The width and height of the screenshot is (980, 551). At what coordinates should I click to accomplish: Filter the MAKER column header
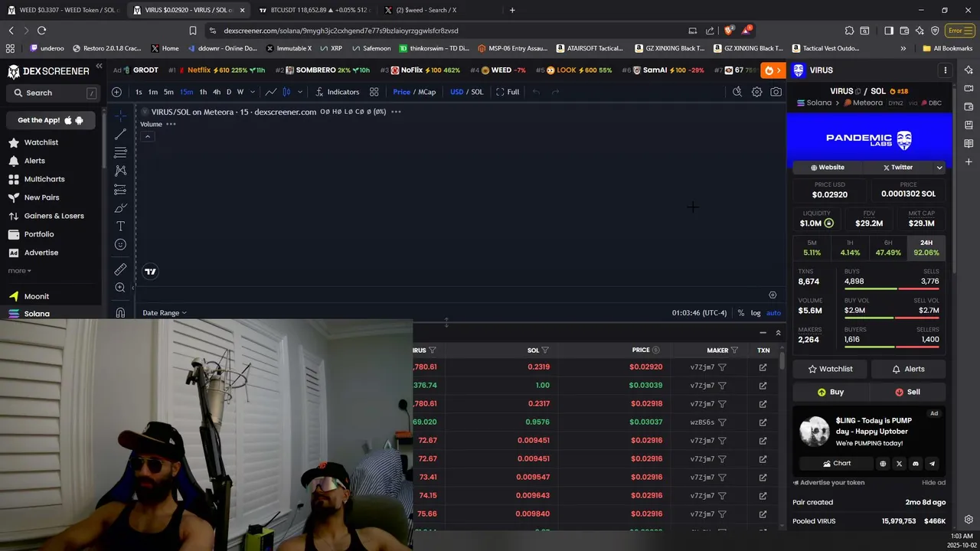tap(734, 350)
